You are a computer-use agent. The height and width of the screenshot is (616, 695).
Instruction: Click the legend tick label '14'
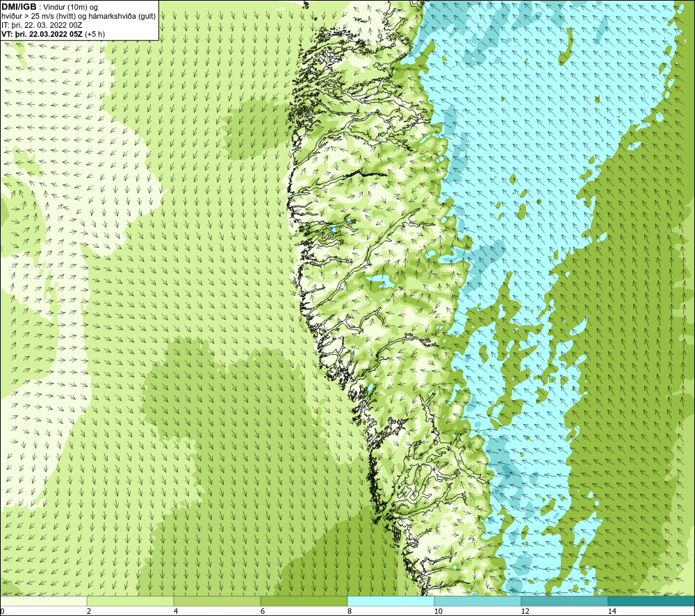point(612,611)
